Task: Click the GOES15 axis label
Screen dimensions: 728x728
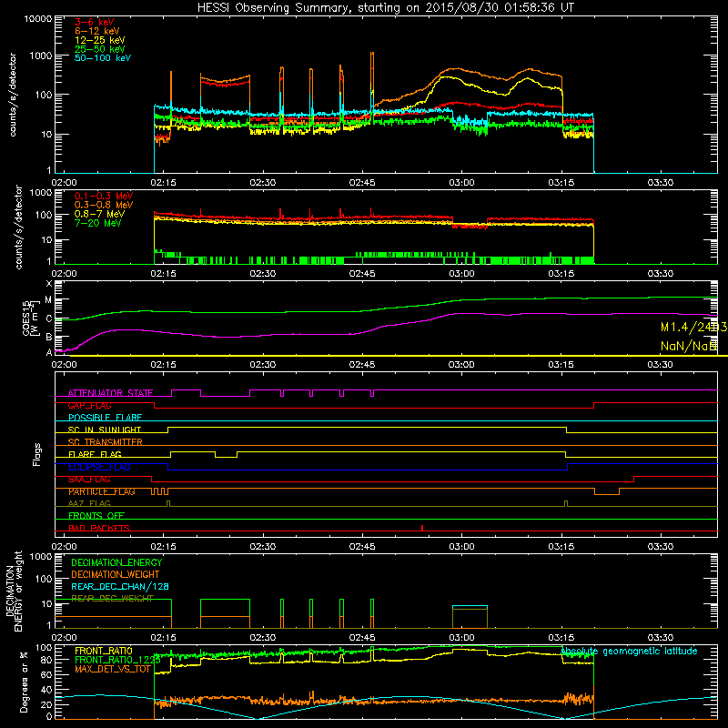Action: [26, 318]
